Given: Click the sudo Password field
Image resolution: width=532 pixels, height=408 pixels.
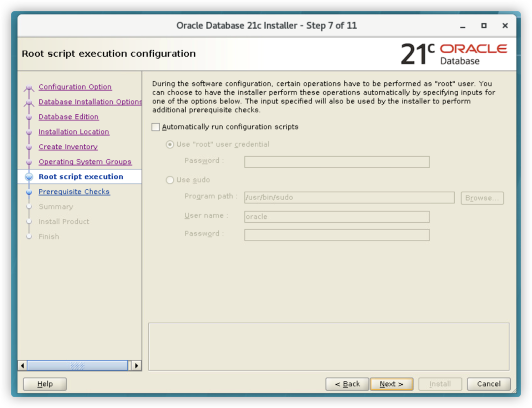Looking at the screenshot, I should click(336, 235).
